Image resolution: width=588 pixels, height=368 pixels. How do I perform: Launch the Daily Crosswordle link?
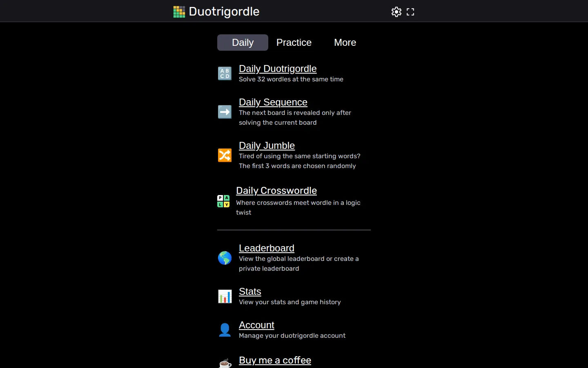pyautogui.click(x=276, y=191)
